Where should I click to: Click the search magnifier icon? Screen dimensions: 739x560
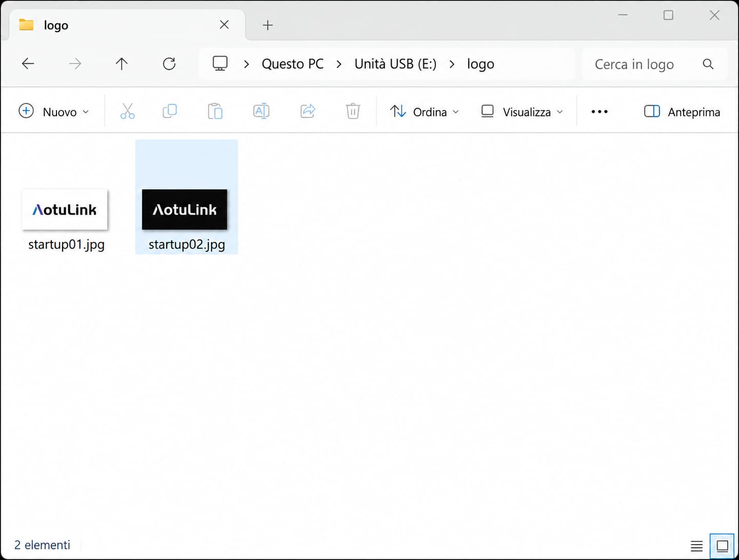tap(708, 64)
